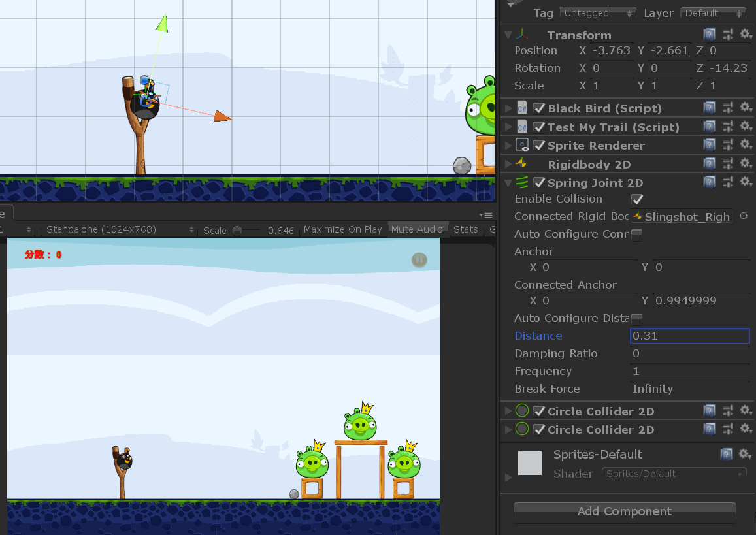Click the Rigidbody 2D component icon

(x=521, y=164)
